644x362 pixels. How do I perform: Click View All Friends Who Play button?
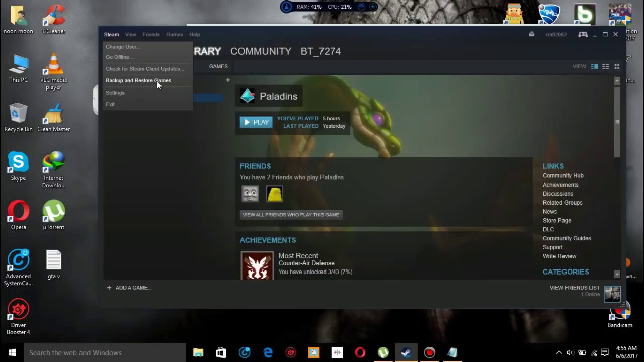291,215
